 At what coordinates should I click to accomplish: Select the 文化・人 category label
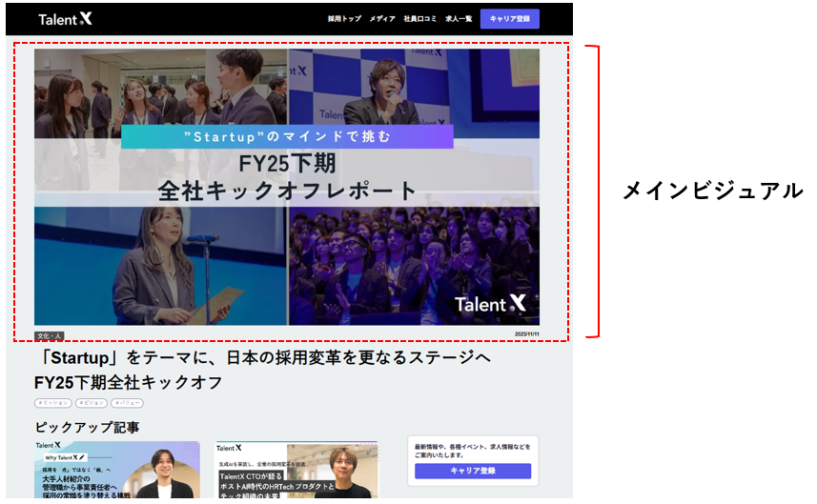tap(50, 335)
